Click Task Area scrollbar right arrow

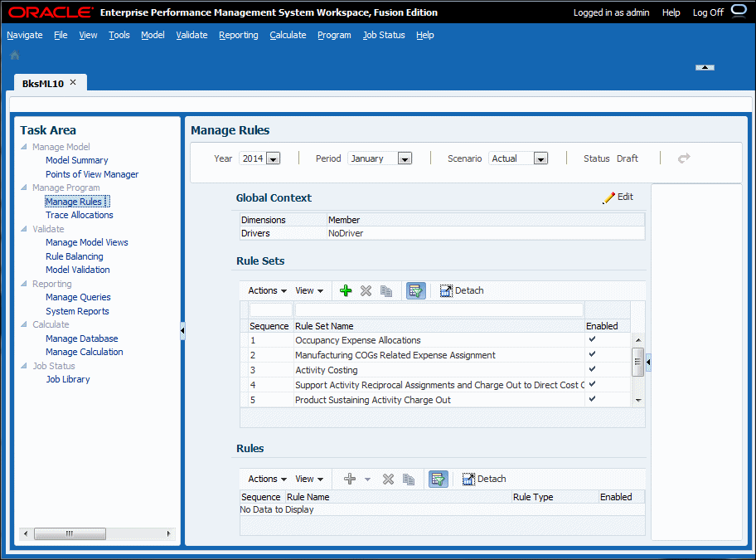coord(168,533)
